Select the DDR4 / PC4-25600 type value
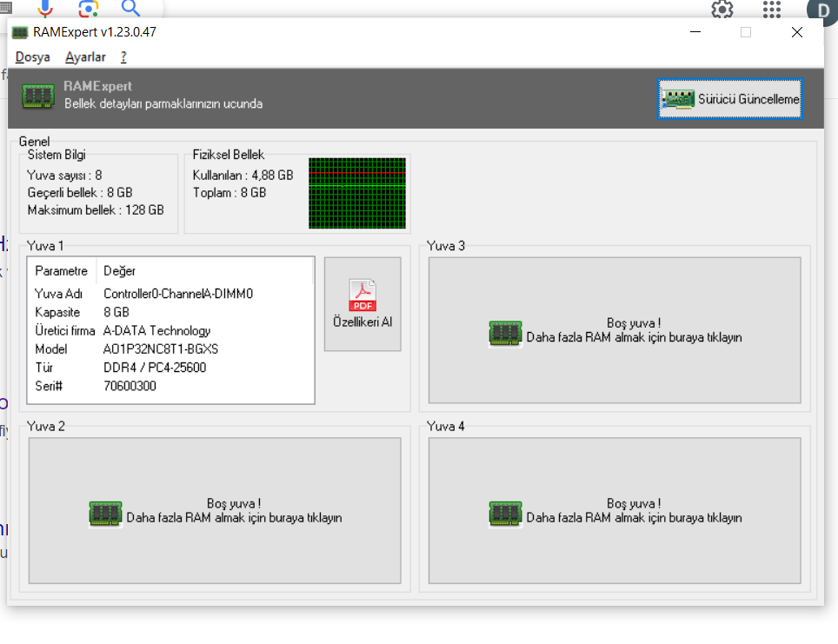The width and height of the screenshot is (838, 644). (155, 368)
